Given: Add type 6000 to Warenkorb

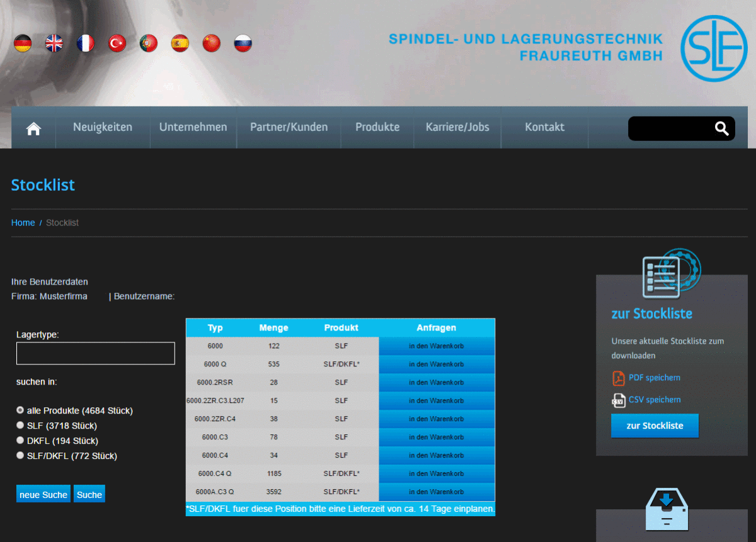Looking at the screenshot, I should pyautogui.click(x=437, y=346).
